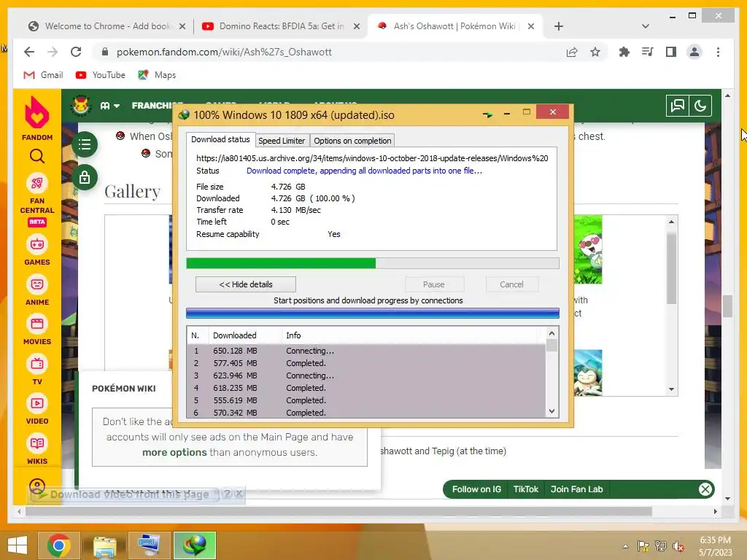Click the Chrome forward arrow
This screenshot has width=747, height=560.
pos(53,52)
